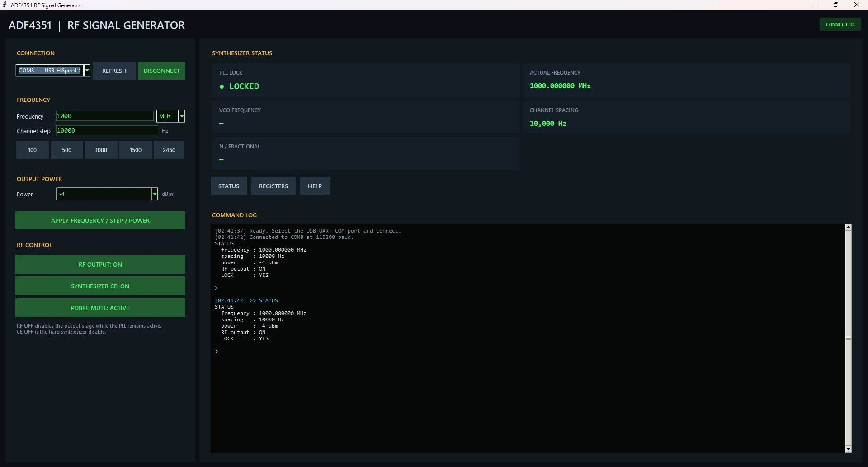Restore down the ADF4351 window
868x467 pixels.
836,5
